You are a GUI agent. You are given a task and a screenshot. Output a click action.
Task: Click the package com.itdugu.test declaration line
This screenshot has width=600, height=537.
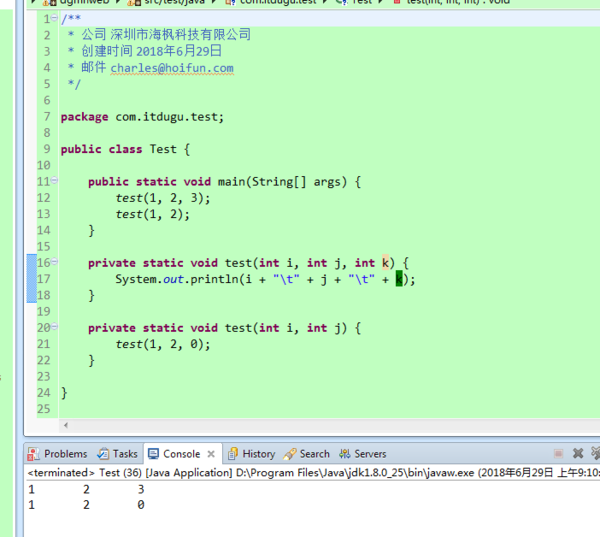(142, 117)
